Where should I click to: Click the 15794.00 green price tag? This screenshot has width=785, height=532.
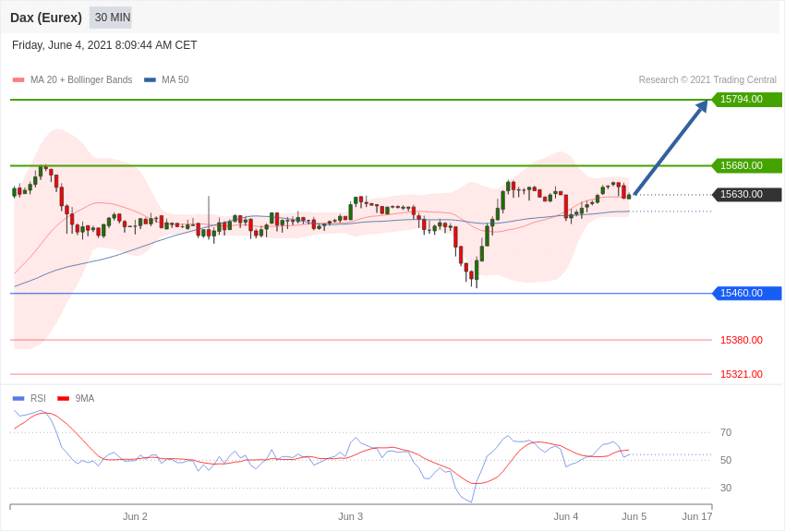[746, 99]
